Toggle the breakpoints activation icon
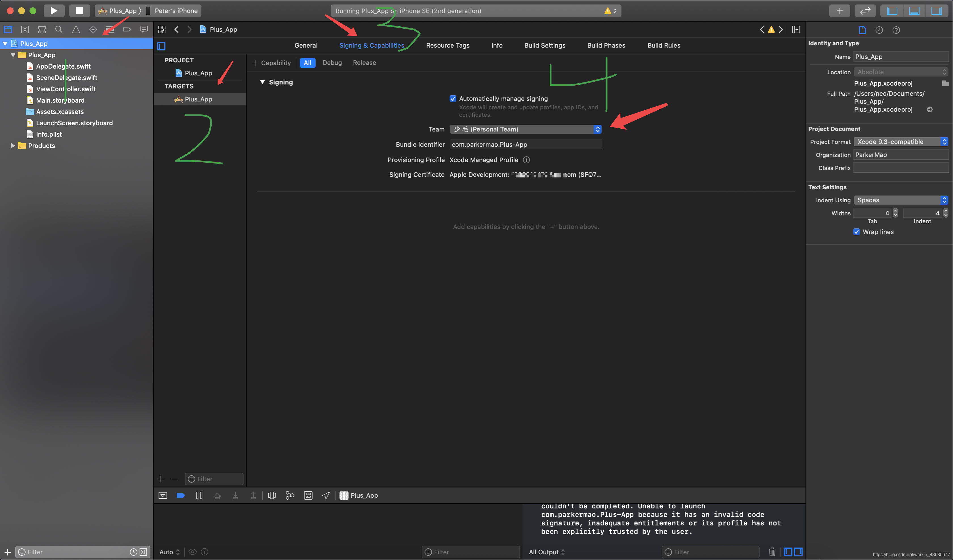The height and width of the screenshot is (560, 953). point(181,495)
